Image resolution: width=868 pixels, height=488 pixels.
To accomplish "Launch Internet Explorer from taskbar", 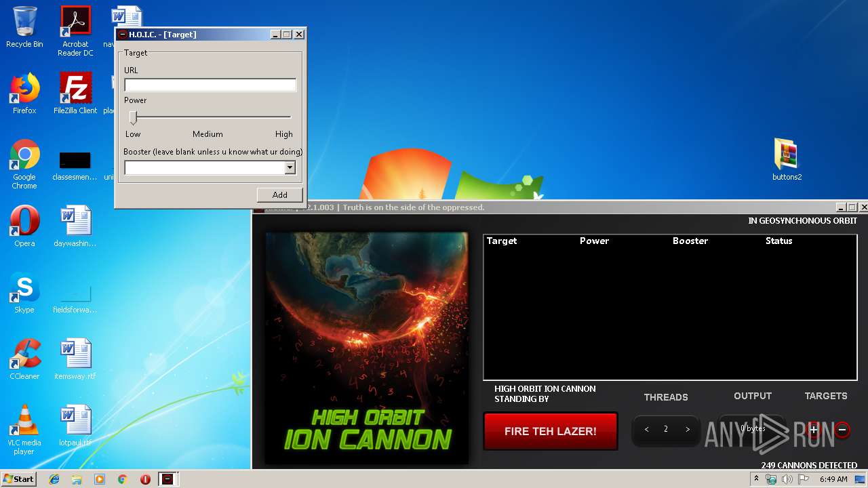I will (x=54, y=479).
